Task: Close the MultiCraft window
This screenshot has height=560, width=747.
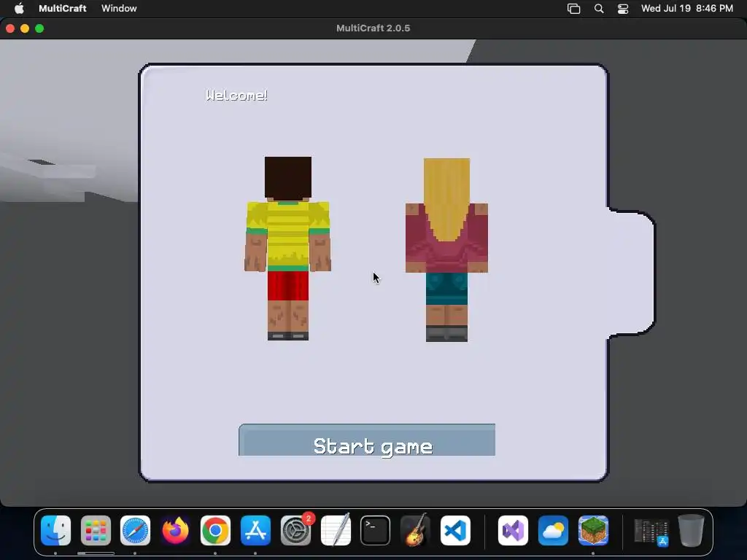Action: tap(10, 28)
